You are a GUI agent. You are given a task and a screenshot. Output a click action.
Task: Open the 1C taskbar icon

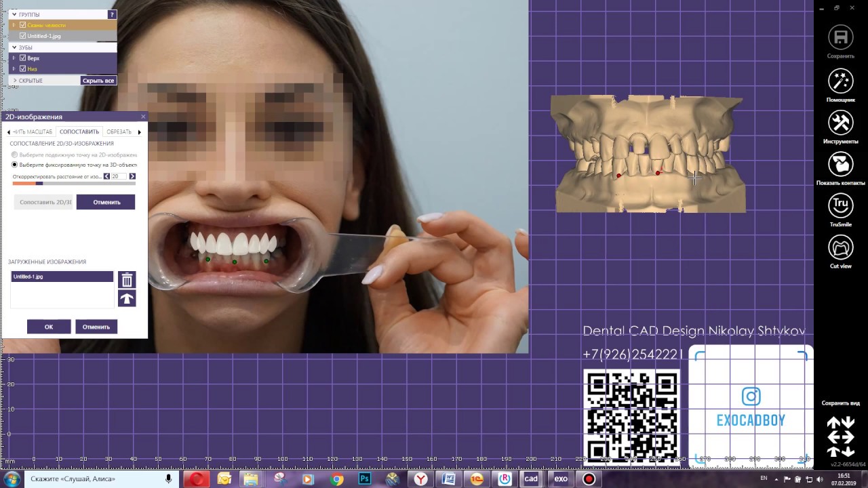click(477, 479)
